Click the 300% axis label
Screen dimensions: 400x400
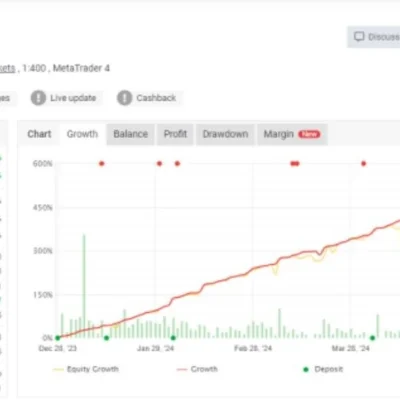click(42, 251)
